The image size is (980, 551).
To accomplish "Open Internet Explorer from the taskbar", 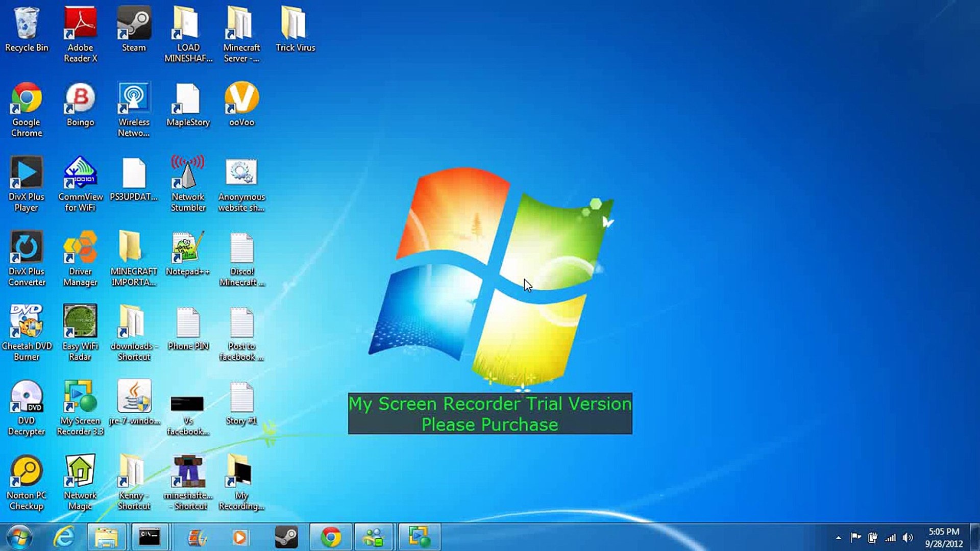I will point(64,537).
